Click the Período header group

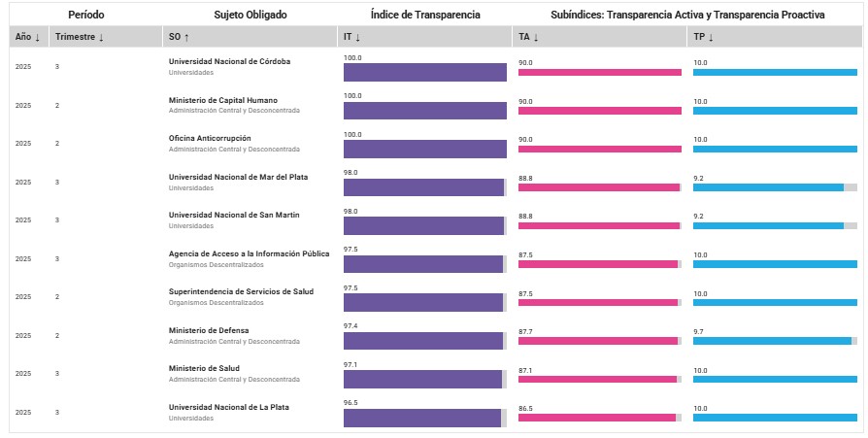(86, 15)
